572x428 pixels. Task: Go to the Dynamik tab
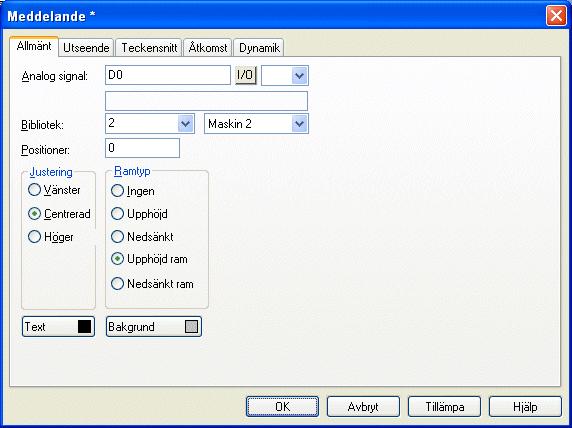(x=259, y=48)
